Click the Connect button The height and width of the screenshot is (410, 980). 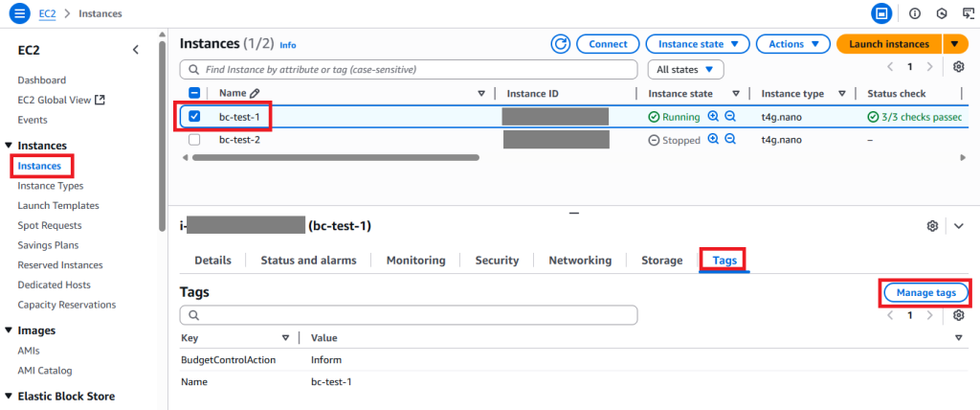click(x=608, y=44)
